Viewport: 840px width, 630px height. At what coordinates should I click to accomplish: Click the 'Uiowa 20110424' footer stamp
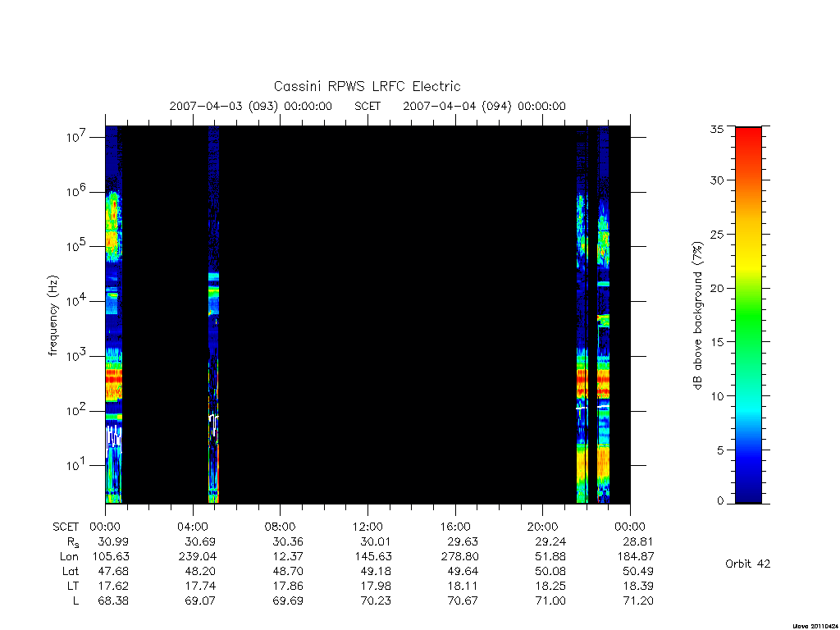click(815, 626)
